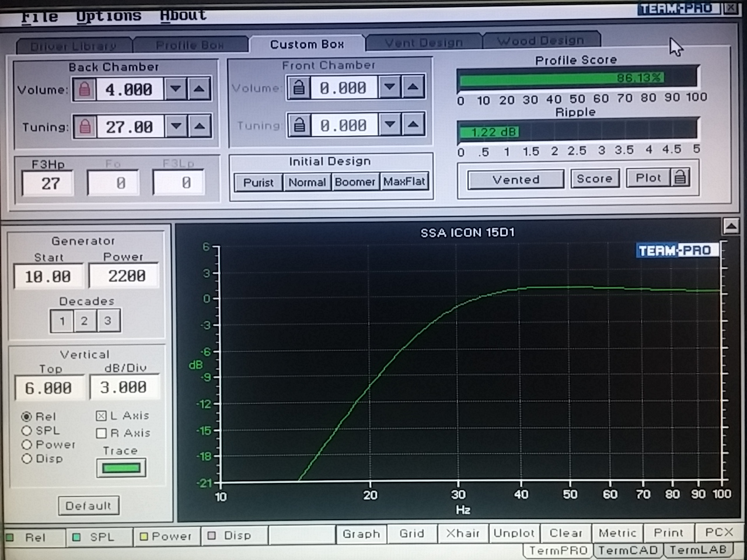Switch to the Driver Library tab
The width and height of the screenshot is (747, 560).
click(x=74, y=45)
